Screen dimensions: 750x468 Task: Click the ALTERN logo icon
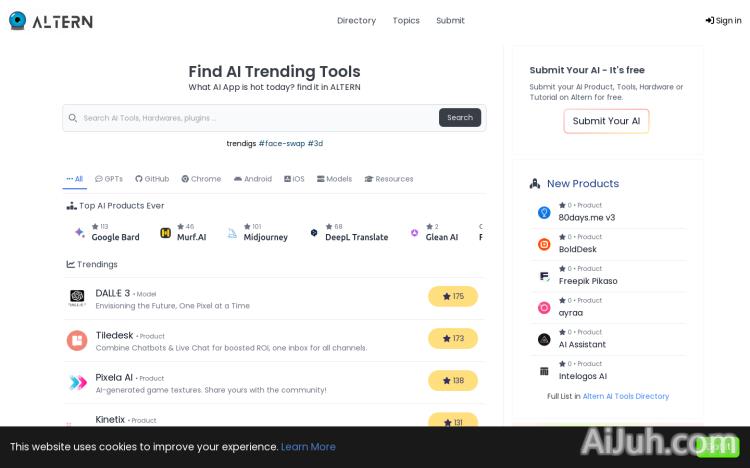[x=17, y=20]
